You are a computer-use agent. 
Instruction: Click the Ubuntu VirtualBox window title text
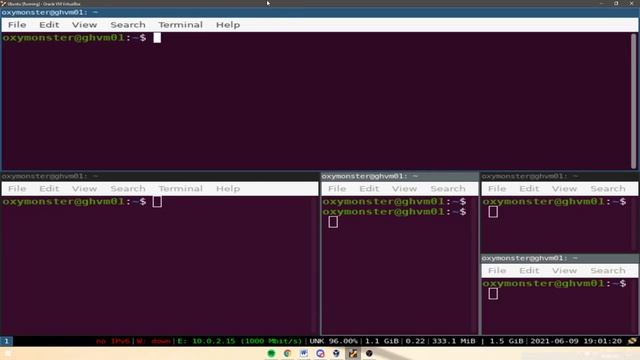click(x=44, y=3)
